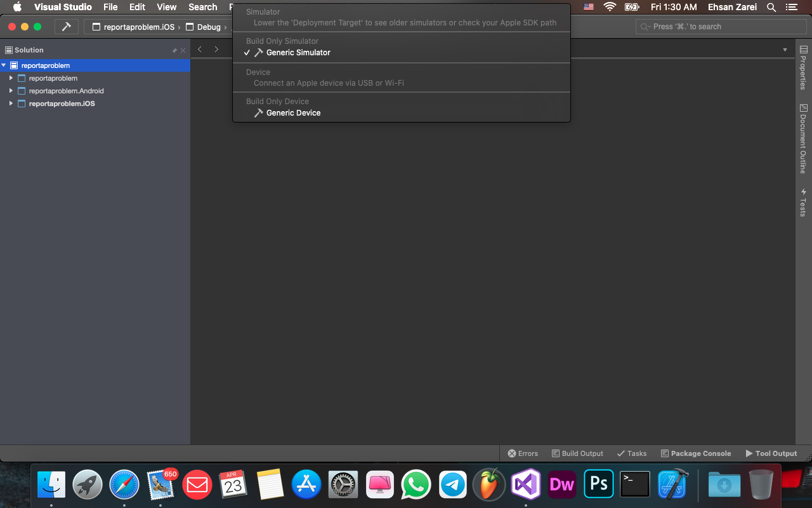Launch Visual Studio from the dock

(x=525, y=484)
